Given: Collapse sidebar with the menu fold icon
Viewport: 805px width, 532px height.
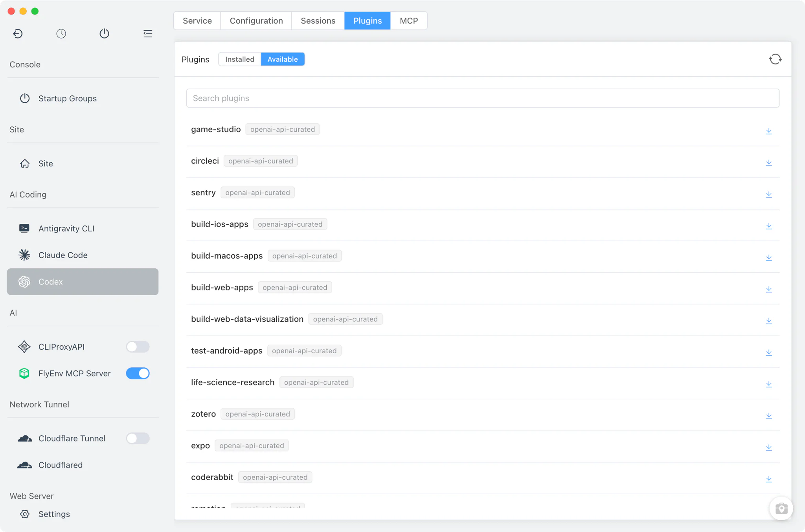Looking at the screenshot, I should click(x=148, y=34).
